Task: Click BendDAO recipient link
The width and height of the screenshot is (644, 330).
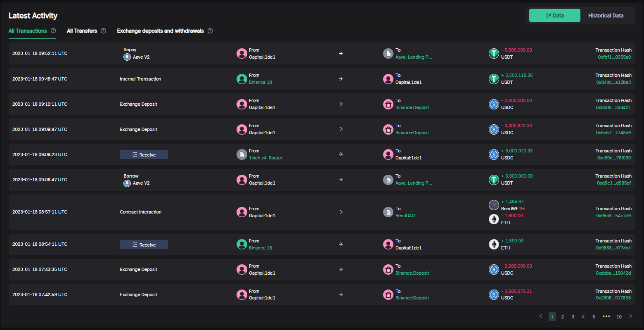Action: (405, 216)
